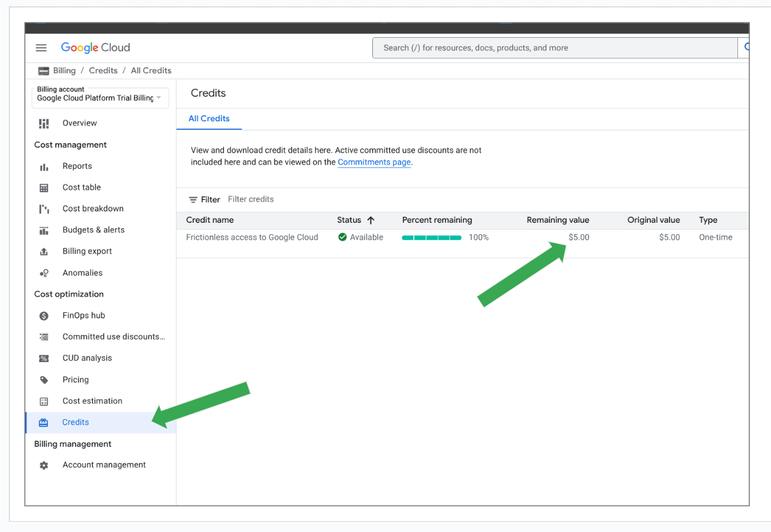Select the Frictionless access credit row
Viewport: 771px width, 532px height.
point(252,238)
